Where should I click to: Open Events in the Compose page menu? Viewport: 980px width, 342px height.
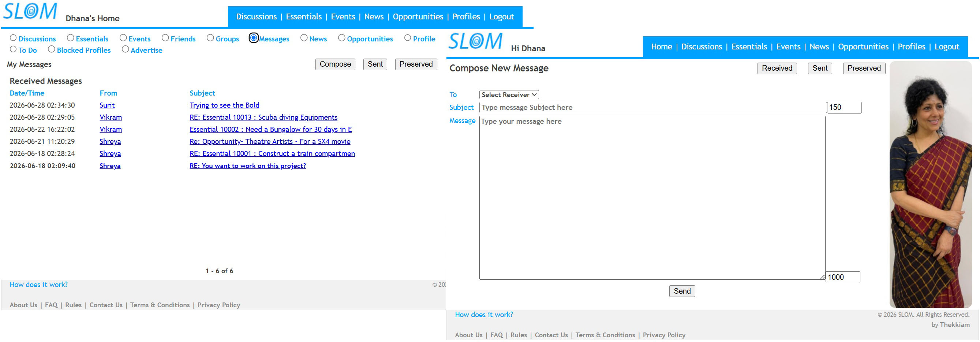point(788,47)
